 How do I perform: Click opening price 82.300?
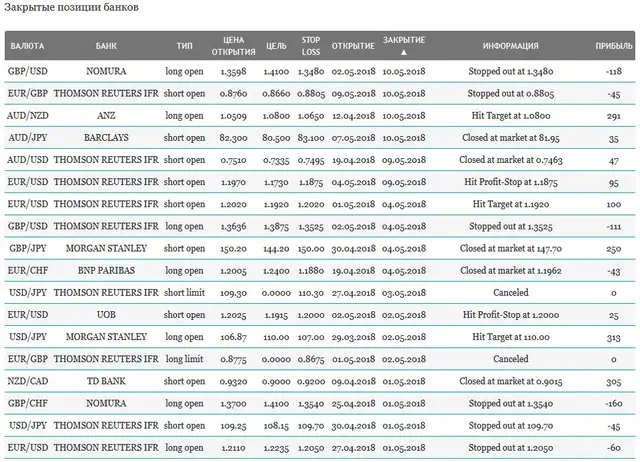[x=233, y=138]
